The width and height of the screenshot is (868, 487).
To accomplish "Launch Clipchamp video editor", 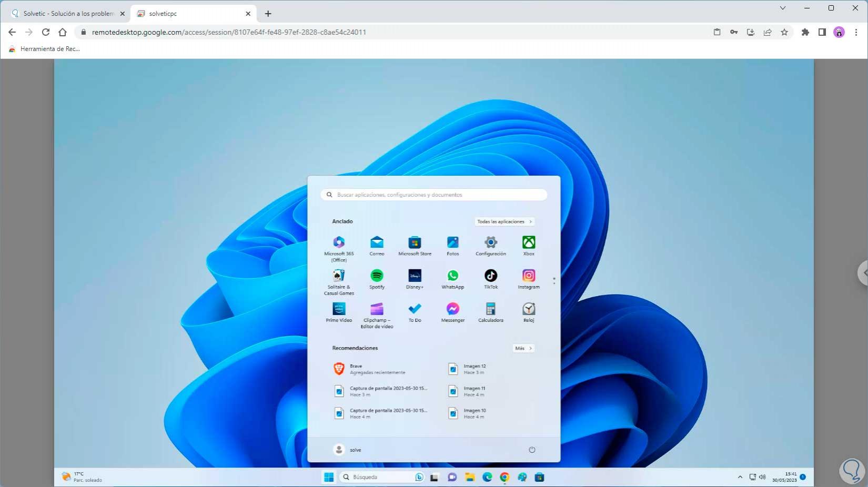I will tap(377, 316).
